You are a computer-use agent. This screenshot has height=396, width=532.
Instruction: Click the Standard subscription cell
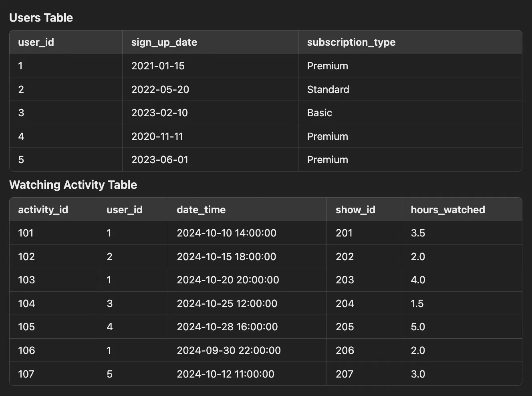(328, 89)
